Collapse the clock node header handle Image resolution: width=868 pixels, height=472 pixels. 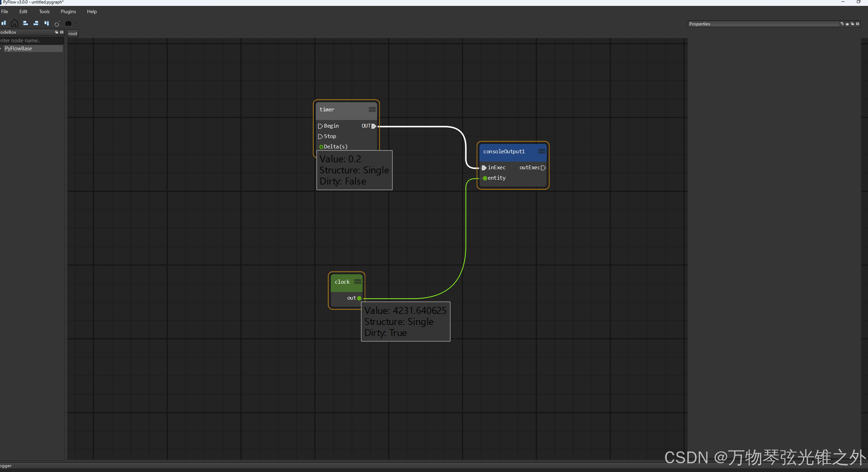point(358,282)
